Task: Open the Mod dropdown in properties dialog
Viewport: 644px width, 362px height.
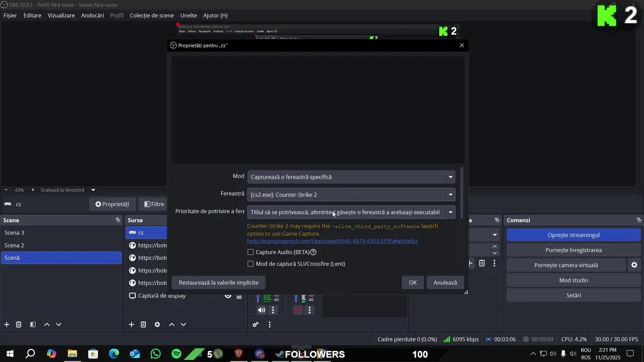Action: [351, 177]
